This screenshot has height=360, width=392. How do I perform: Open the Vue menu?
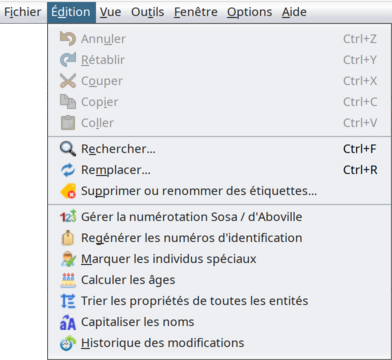click(x=110, y=12)
